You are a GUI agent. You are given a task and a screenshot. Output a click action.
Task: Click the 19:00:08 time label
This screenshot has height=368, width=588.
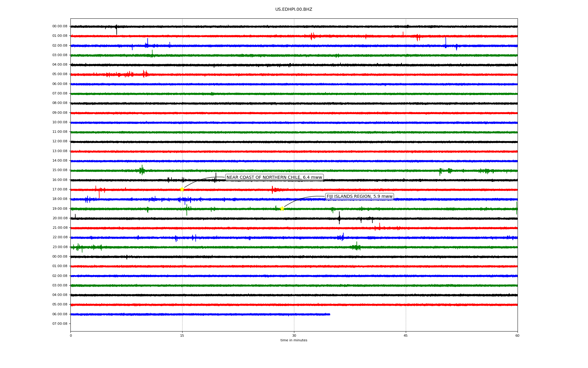[x=60, y=209]
